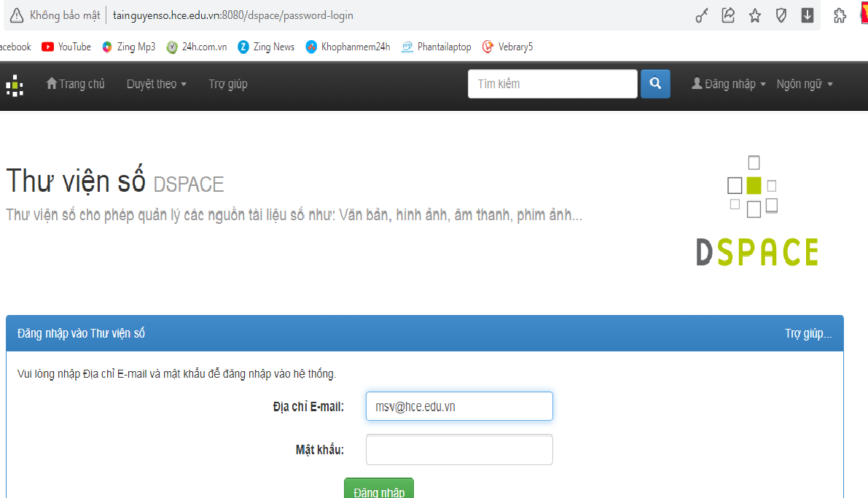Image resolution: width=868 pixels, height=498 pixels.
Task: Click the not-secure warning icon
Action: pos(17,15)
